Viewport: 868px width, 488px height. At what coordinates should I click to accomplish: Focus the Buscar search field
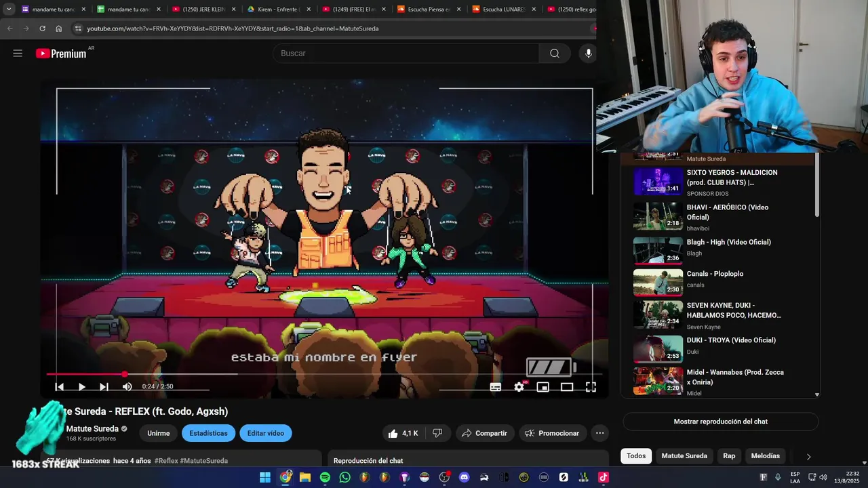(x=407, y=54)
